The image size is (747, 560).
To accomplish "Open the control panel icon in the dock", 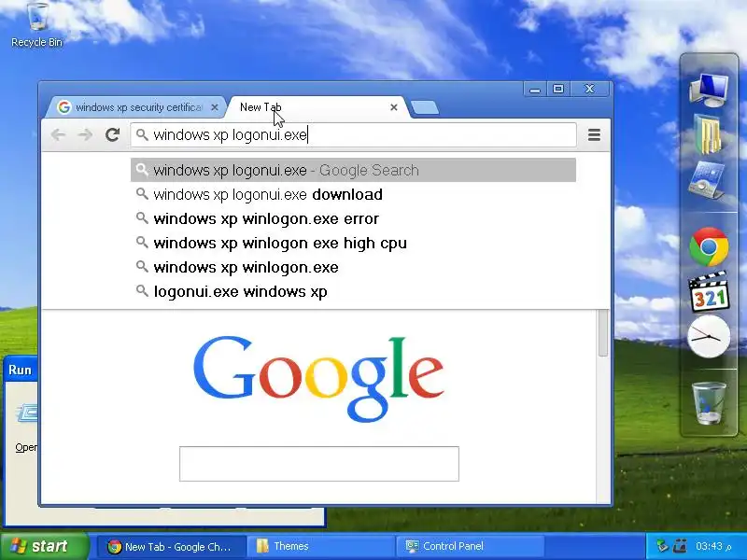I will tap(708, 180).
